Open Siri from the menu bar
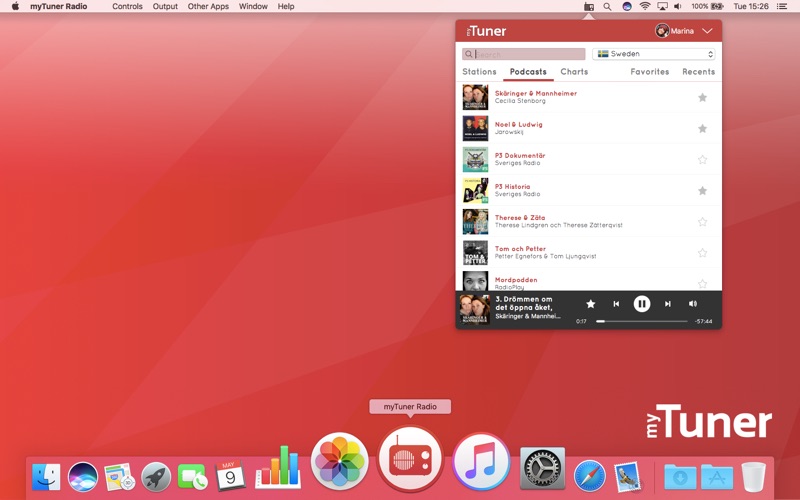 pyautogui.click(x=627, y=7)
